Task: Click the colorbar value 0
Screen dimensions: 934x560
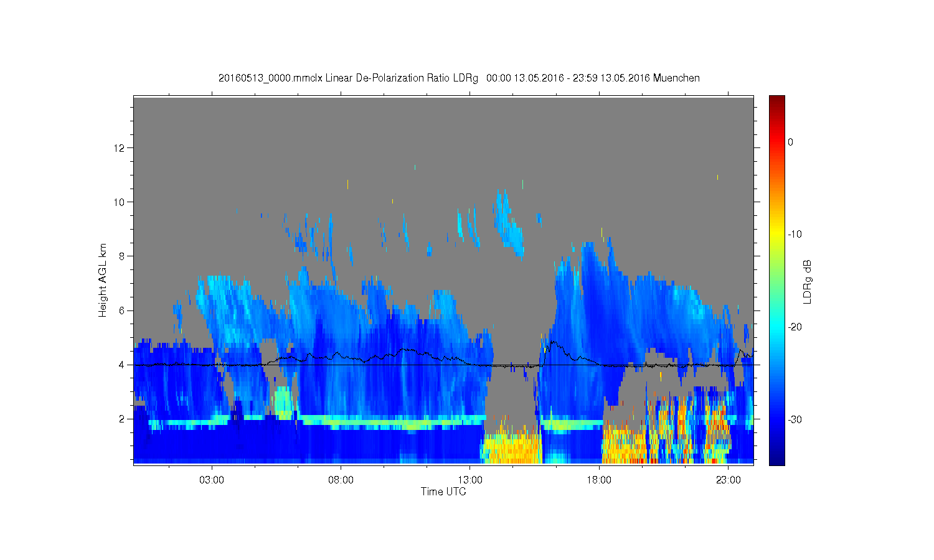Action: (x=791, y=142)
